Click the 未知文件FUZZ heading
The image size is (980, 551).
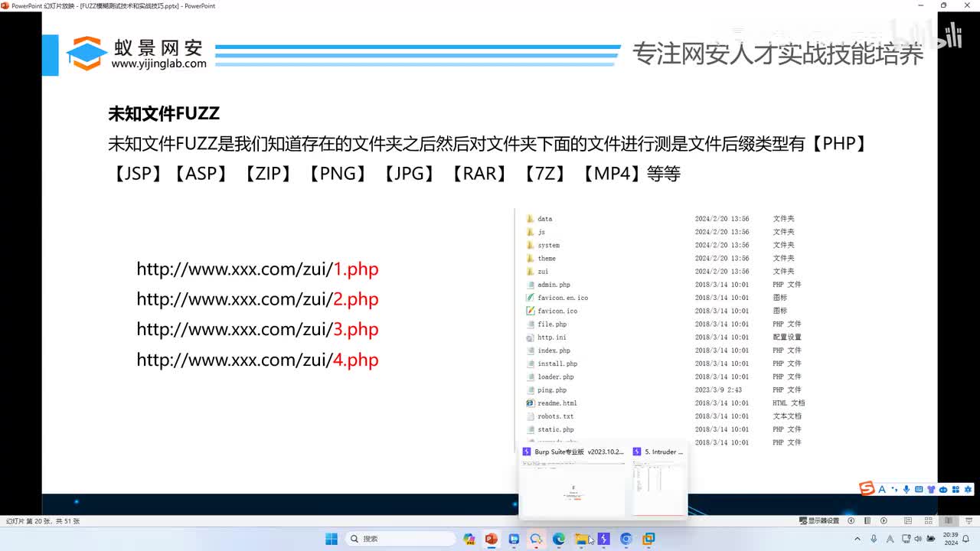(x=164, y=113)
